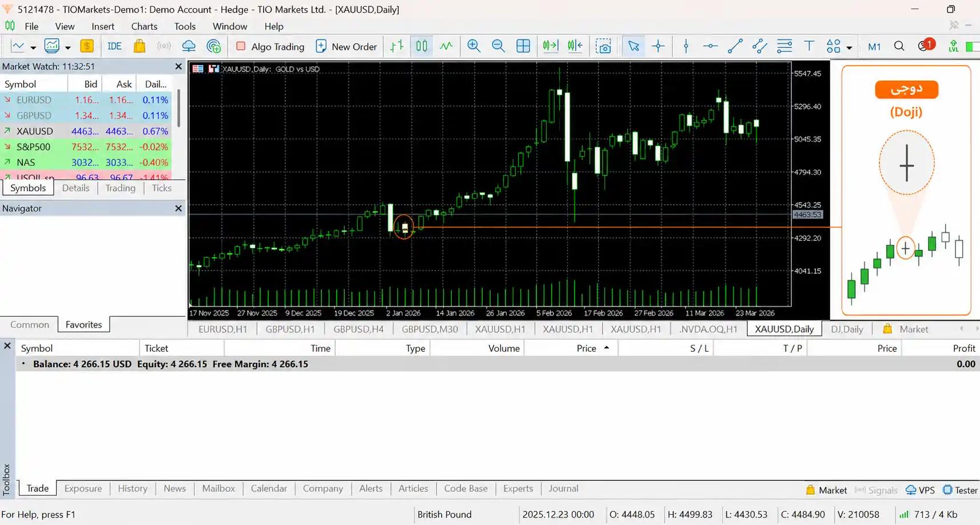The image size is (980, 525).
Task: Click VPS button in Toolbox footer
Action: click(x=921, y=490)
